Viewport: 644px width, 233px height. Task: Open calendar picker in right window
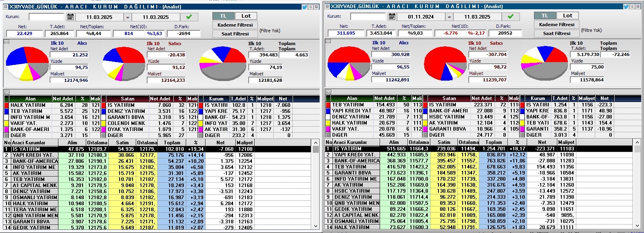[392, 17]
